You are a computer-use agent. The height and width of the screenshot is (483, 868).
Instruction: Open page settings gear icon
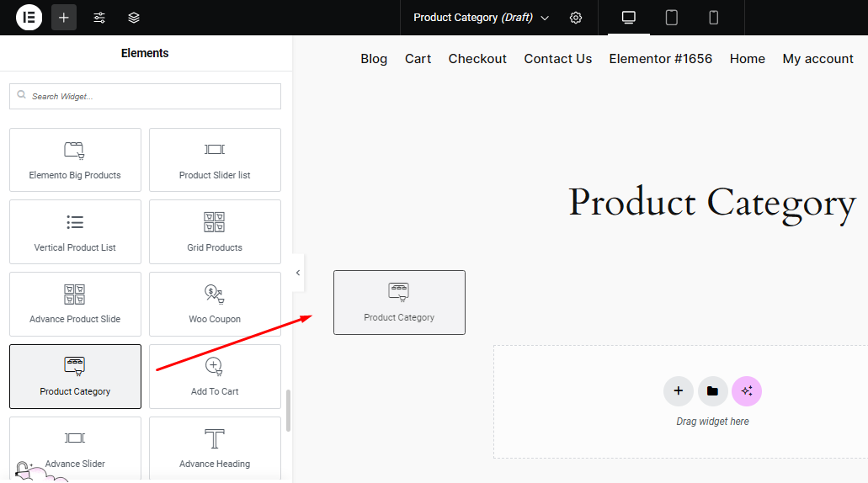(576, 18)
